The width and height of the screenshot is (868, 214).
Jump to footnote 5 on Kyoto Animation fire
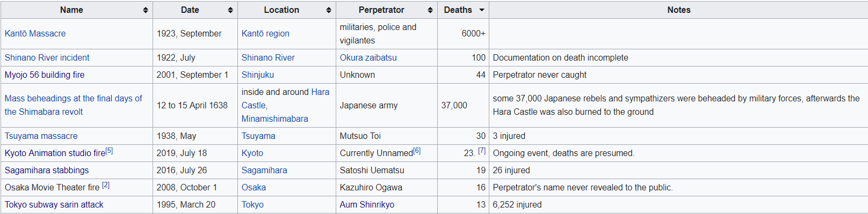tap(109, 151)
